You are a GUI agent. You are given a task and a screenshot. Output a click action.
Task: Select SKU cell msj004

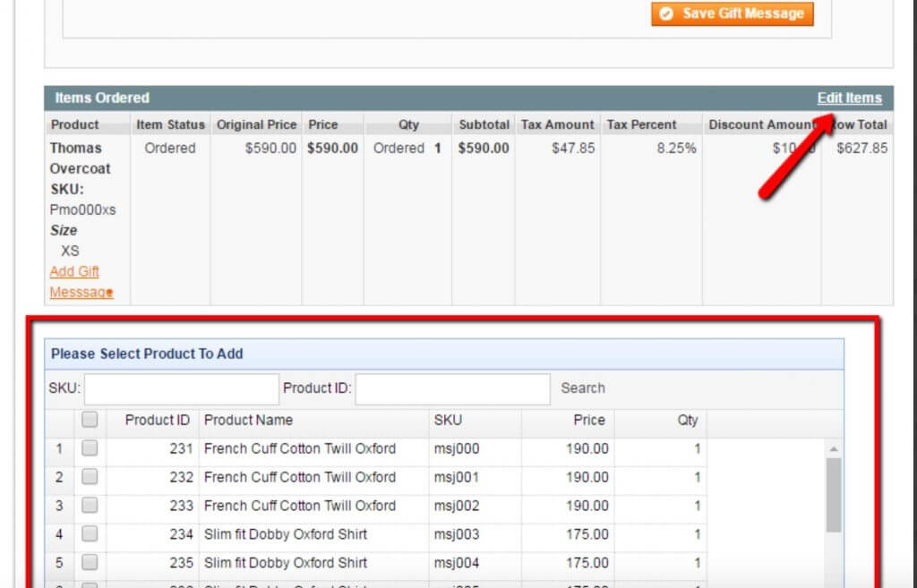click(x=457, y=563)
